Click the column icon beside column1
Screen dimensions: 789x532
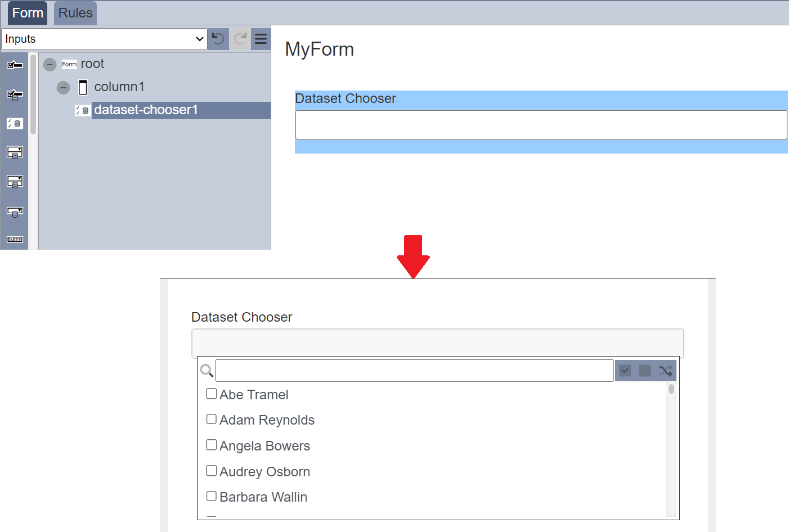83,87
